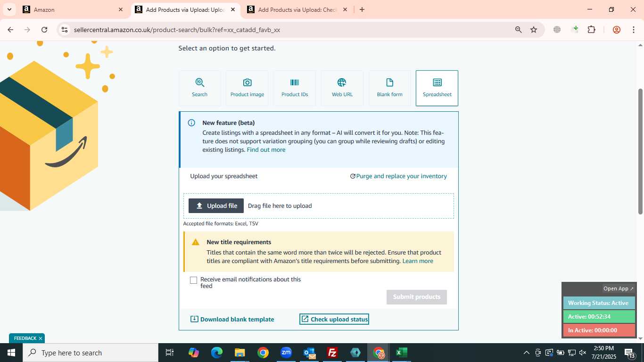Select the Spreadsheet option card
The height and width of the screenshot is (362, 644).
point(437,88)
